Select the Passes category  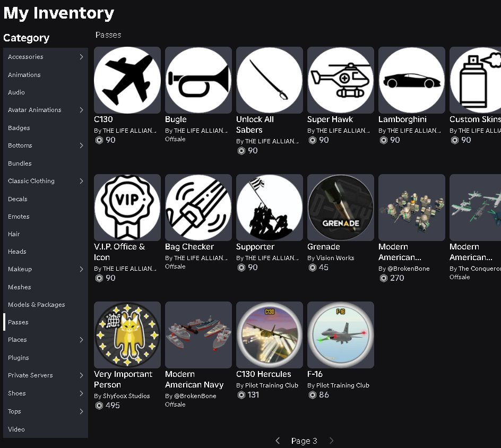tap(45, 322)
